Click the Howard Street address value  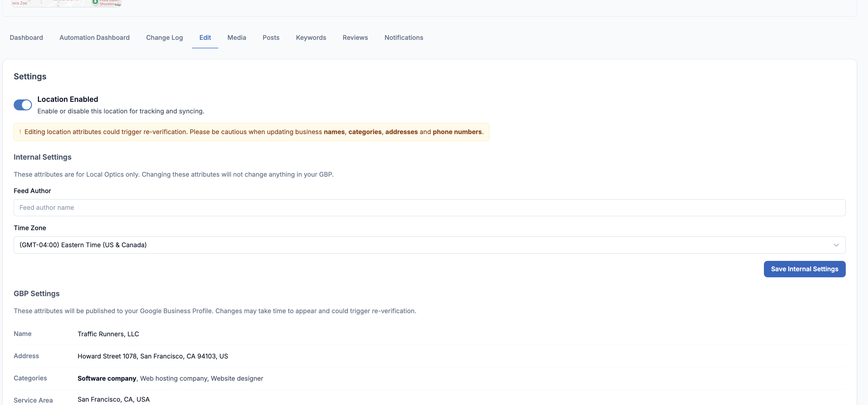[x=153, y=356]
